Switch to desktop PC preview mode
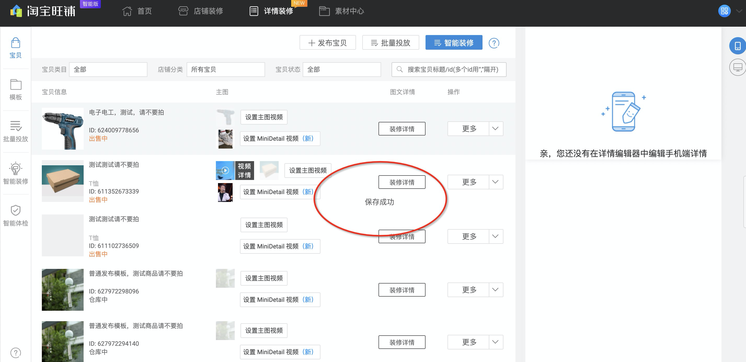 [x=737, y=67]
